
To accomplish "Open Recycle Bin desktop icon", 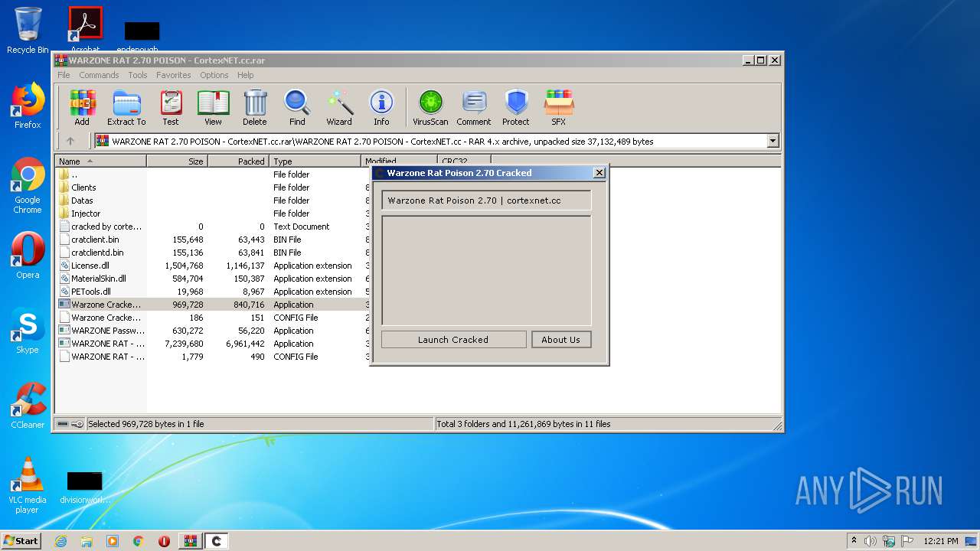I will (28, 31).
